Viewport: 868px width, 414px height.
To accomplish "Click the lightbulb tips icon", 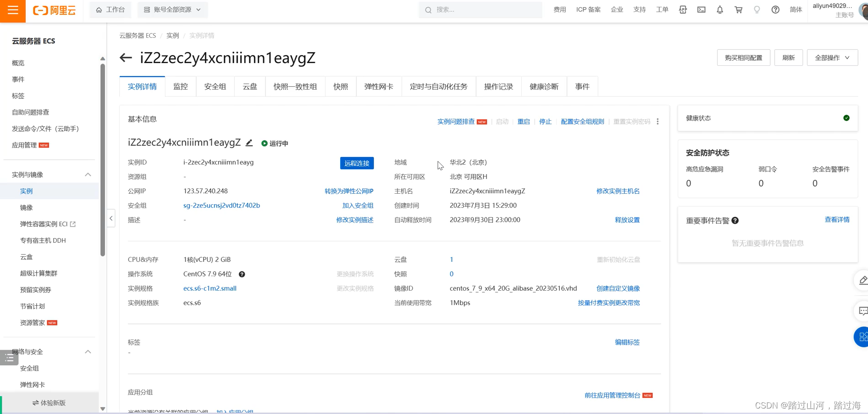I will [x=757, y=10].
